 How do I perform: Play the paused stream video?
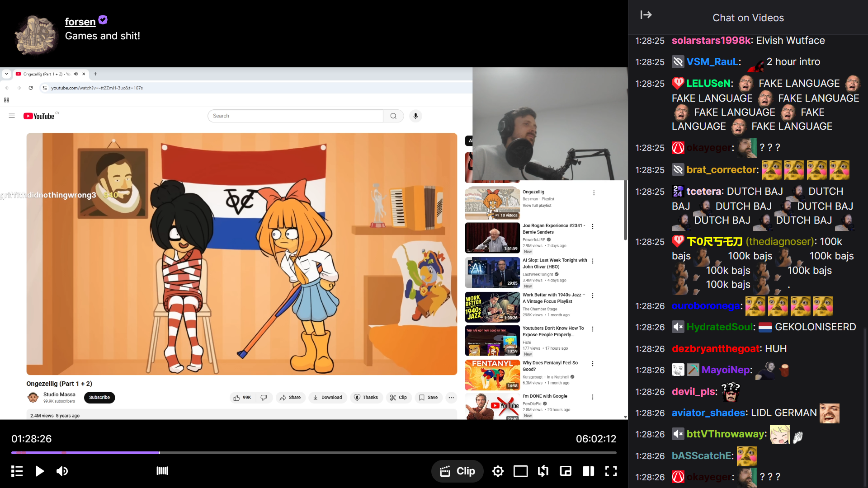[40, 471]
